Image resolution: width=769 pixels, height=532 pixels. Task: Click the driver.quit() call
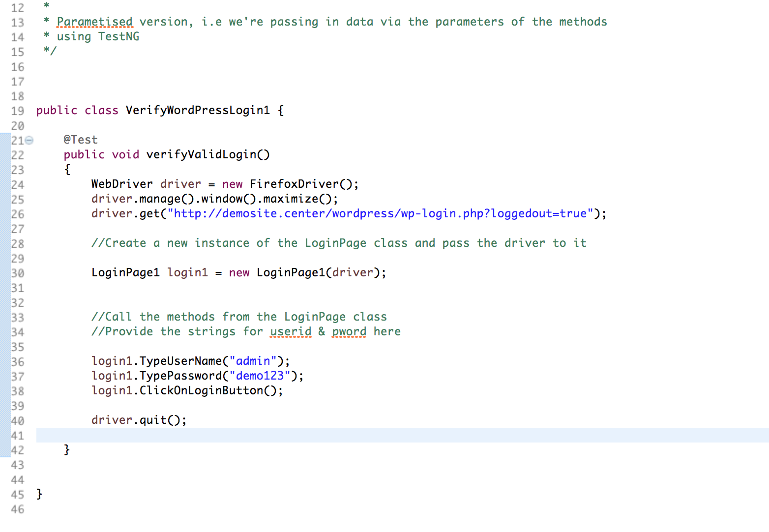[139, 420]
